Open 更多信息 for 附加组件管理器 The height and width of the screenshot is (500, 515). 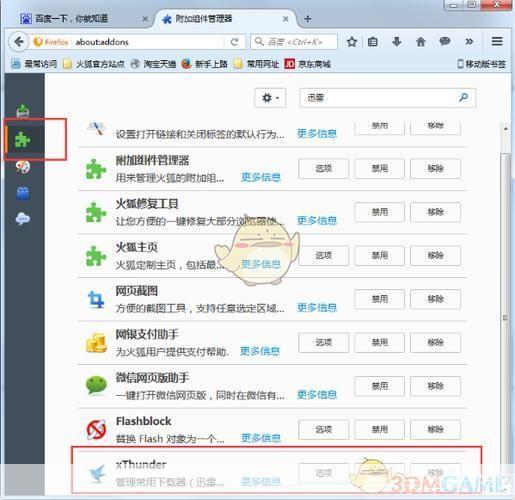click(261, 177)
